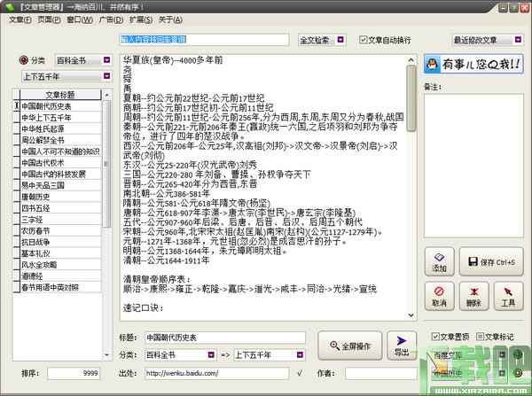532x396 pixels.
Task: Click the 标题 title input field
Action: (225, 338)
